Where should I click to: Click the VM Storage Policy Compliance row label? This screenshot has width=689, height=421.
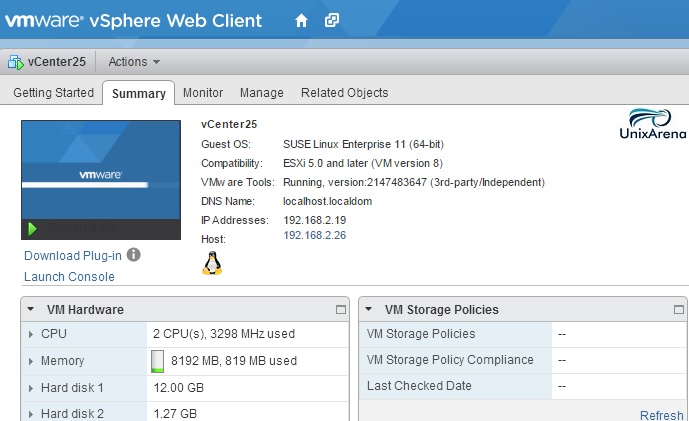coord(450,359)
